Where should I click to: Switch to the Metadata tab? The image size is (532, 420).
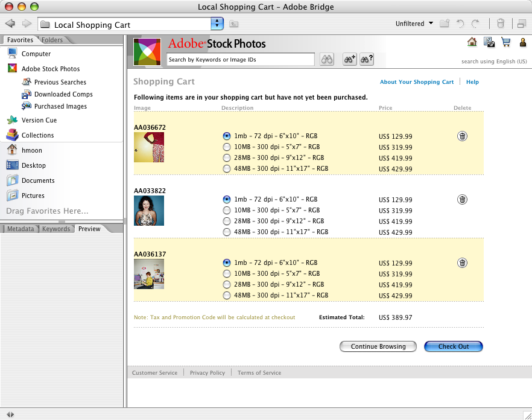click(21, 229)
